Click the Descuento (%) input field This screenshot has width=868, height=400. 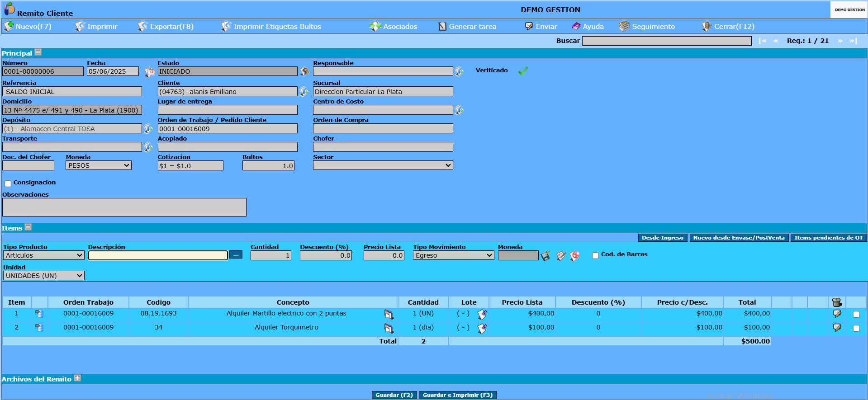coord(326,255)
